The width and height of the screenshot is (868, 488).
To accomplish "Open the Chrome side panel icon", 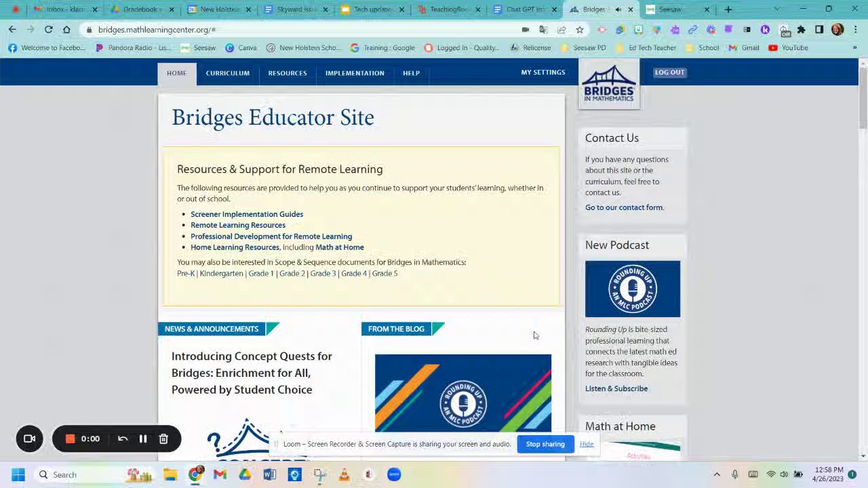I will click(819, 30).
